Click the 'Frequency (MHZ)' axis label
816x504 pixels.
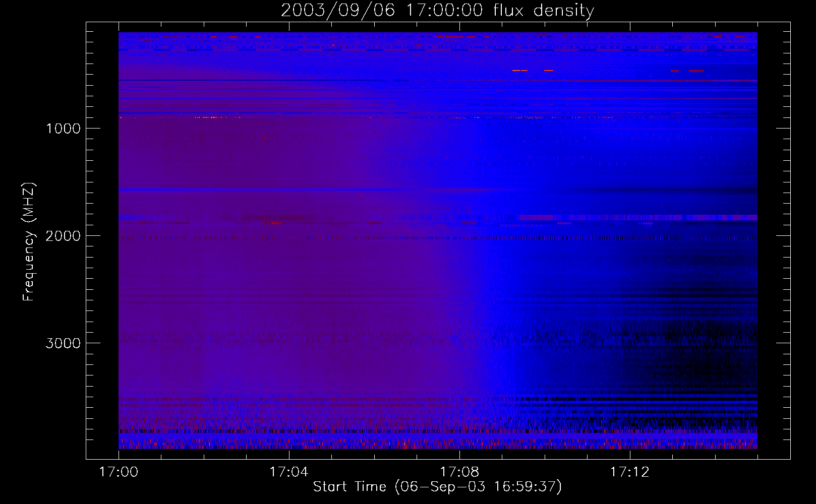point(29,242)
